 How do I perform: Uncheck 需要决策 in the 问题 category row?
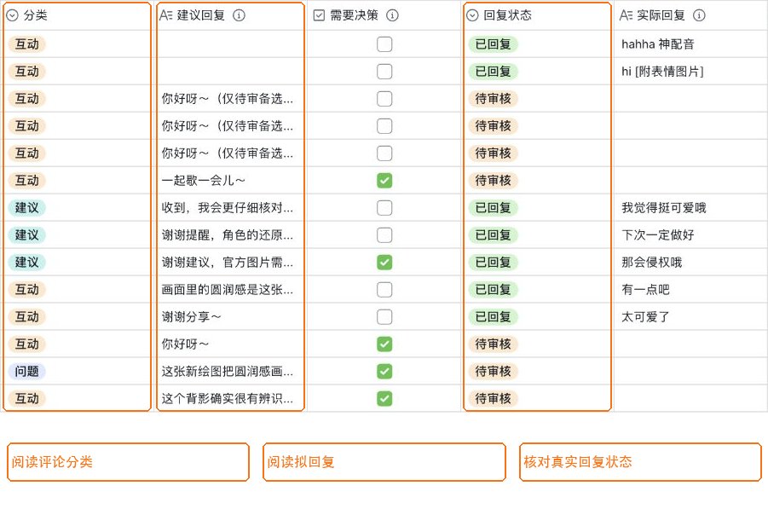click(x=384, y=372)
